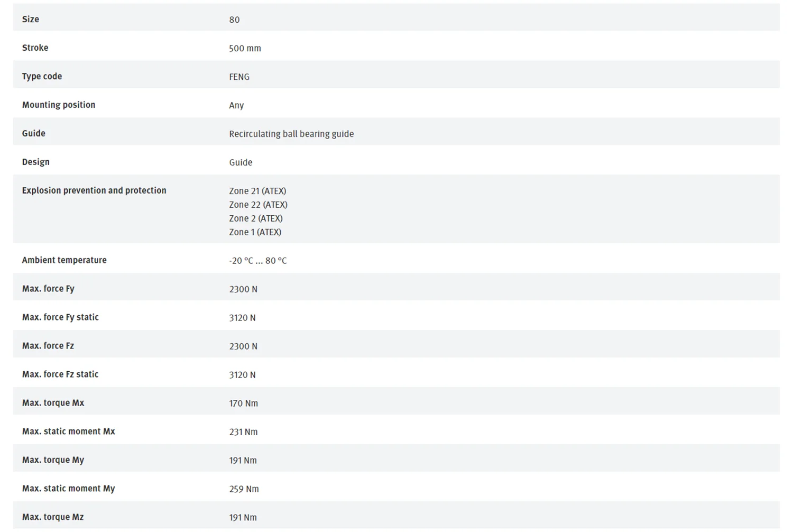Click the Max. torque My label
The image size is (793, 532).
tap(53, 460)
